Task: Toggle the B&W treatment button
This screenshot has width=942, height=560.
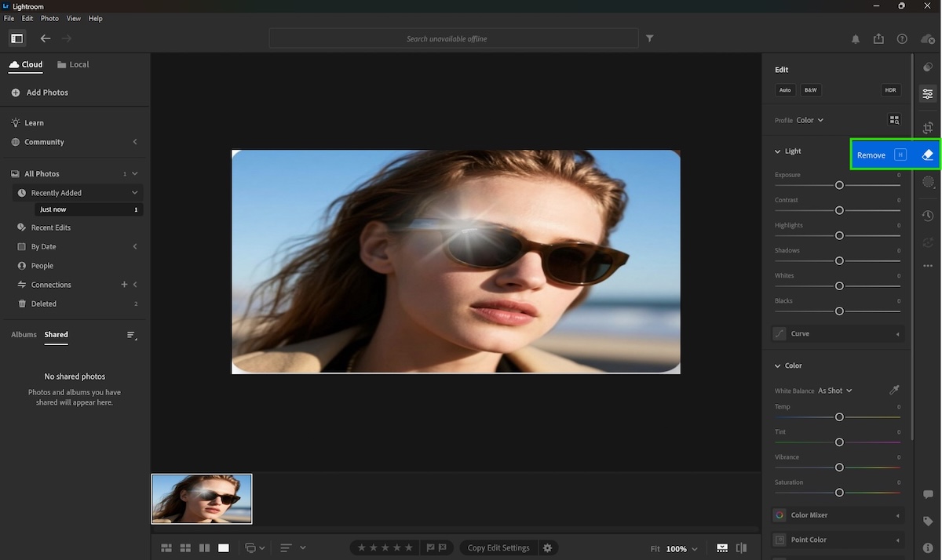Action: (810, 90)
